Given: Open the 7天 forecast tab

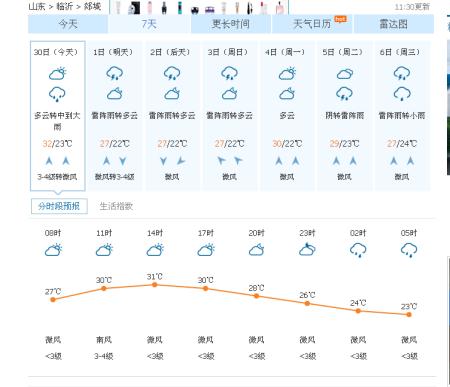Looking at the screenshot, I should coord(149,24).
